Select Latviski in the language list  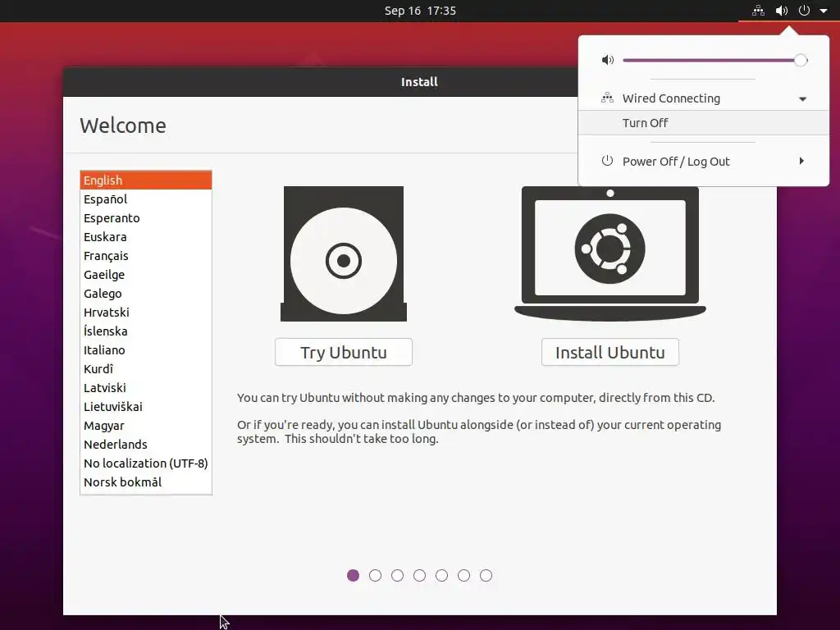146,388
